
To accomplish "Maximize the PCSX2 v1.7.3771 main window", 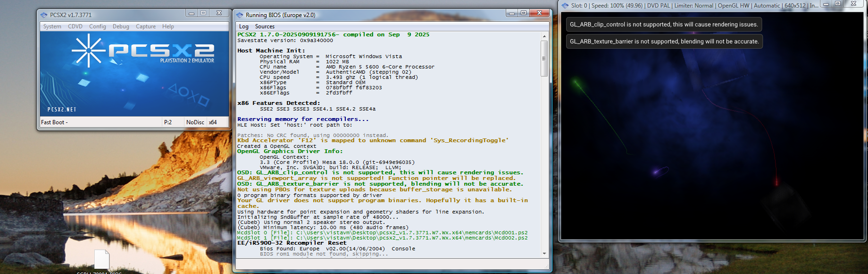I will pos(203,13).
